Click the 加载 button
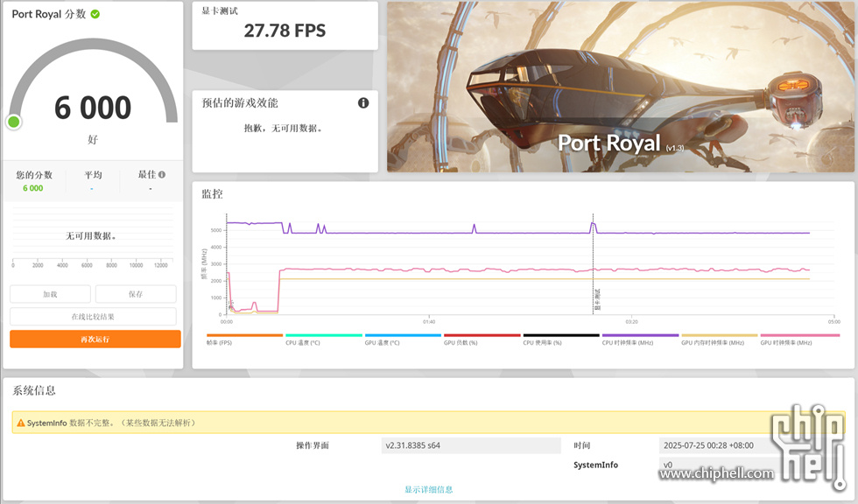Viewport: 858px width, 504px height. point(51,294)
